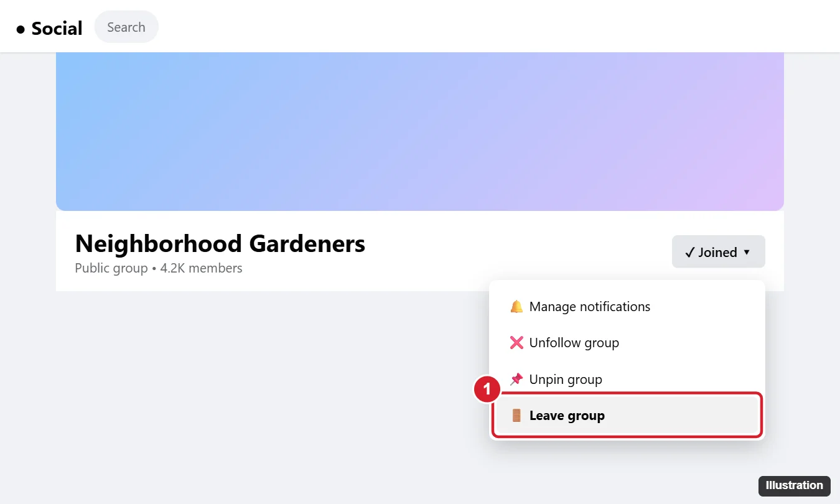Select Leave group from the menu
Viewport: 840px width, 504px height.
627,416
